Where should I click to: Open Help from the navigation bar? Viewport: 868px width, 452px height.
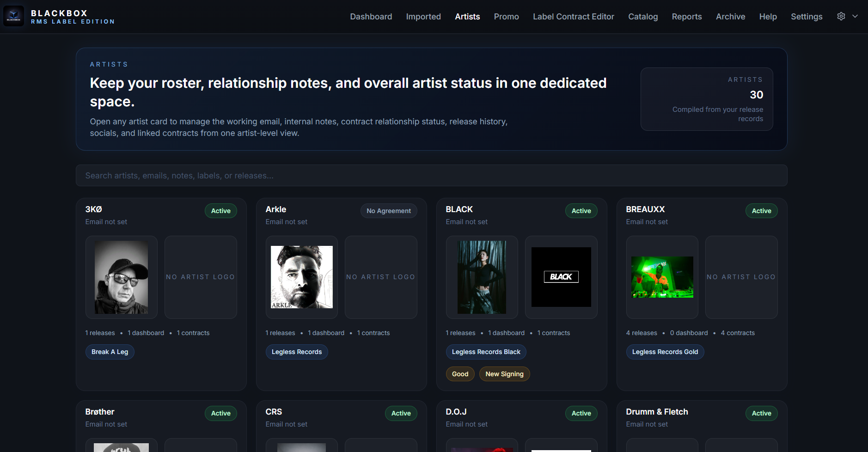coord(768,16)
